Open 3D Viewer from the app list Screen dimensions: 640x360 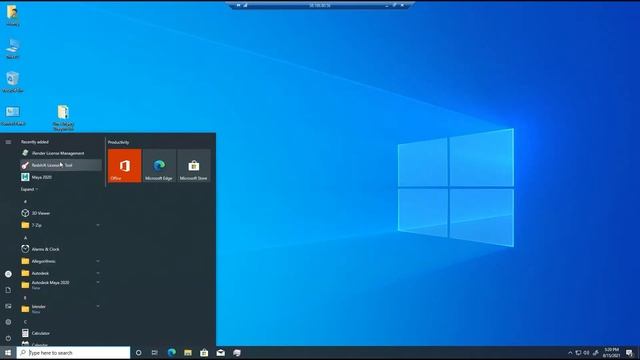(x=60, y=213)
